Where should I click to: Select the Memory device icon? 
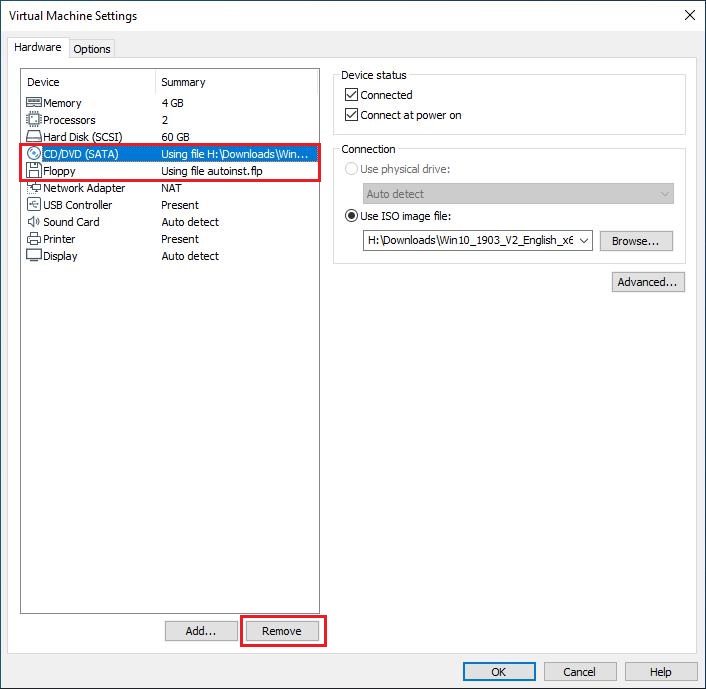[33, 103]
